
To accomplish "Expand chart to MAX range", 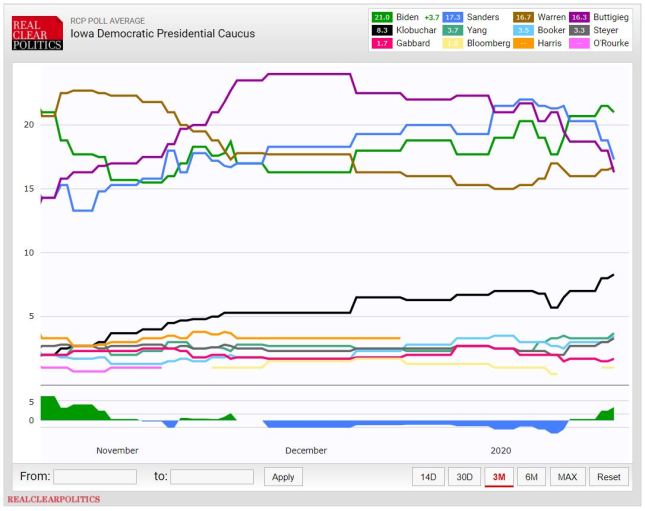I will pyautogui.click(x=567, y=477).
